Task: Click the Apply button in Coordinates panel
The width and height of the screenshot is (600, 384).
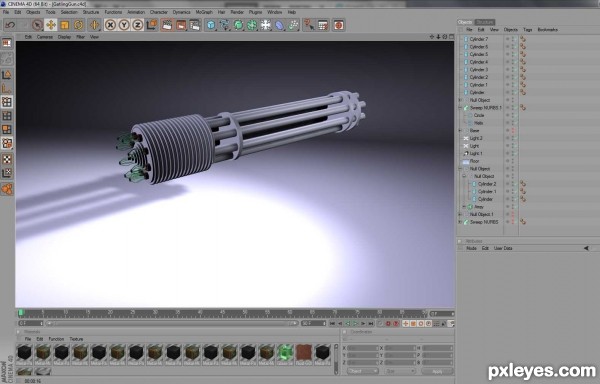Action: [437, 371]
